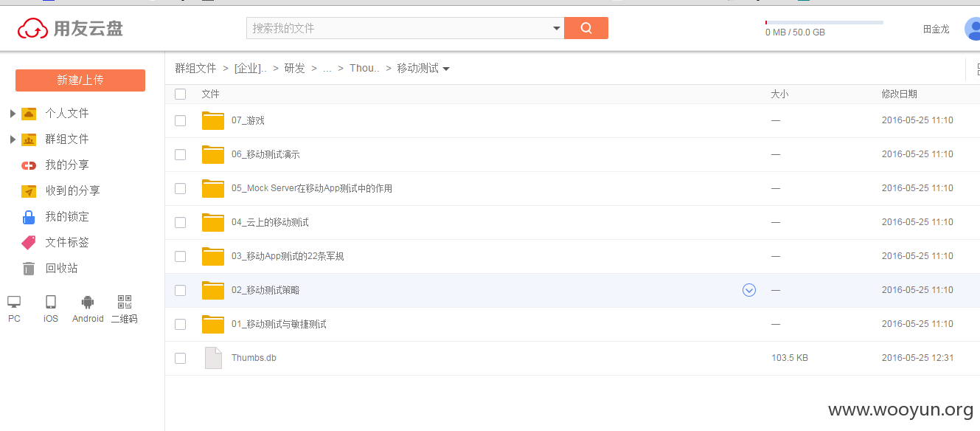Click the 收到的分享 icon
980x431 pixels.
point(29,191)
